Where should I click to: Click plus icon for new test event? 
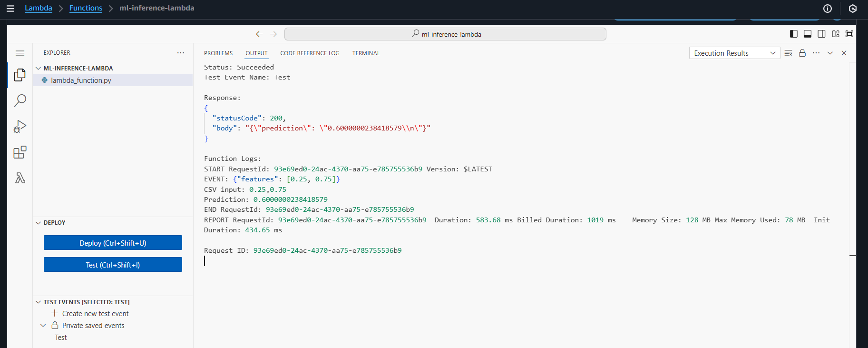(55, 313)
